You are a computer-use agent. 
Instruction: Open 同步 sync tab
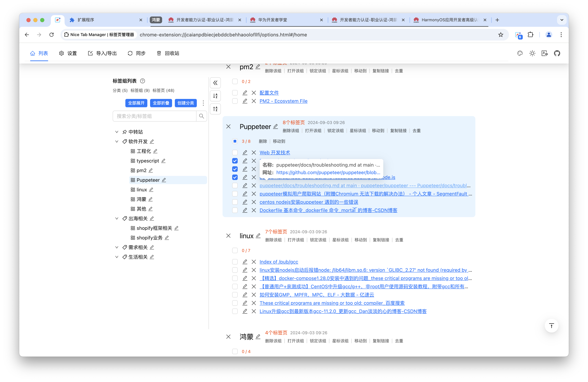(x=137, y=53)
